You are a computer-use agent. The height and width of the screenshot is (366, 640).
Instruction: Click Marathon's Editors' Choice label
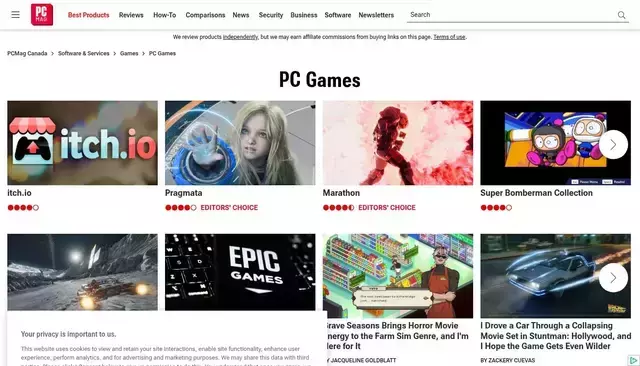coord(387,208)
